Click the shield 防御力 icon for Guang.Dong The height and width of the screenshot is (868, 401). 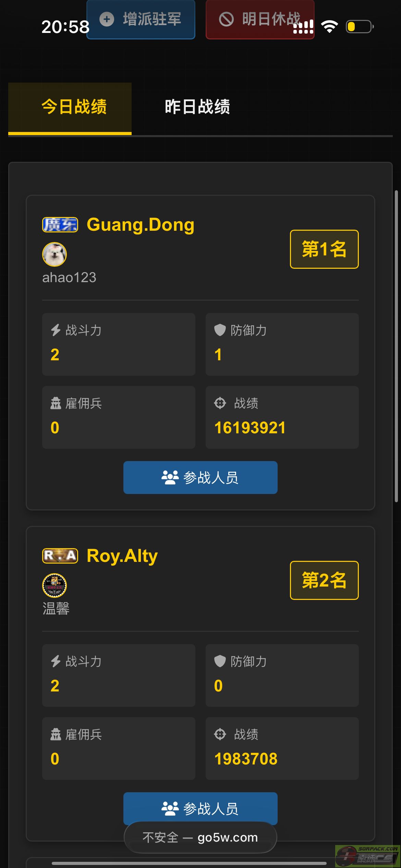pos(220,330)
